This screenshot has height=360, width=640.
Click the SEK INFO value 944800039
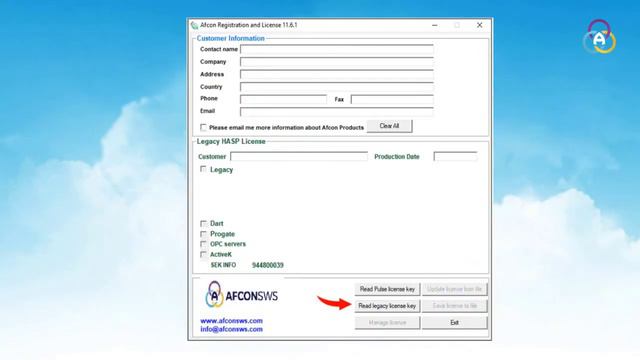[x=268, y=265]
